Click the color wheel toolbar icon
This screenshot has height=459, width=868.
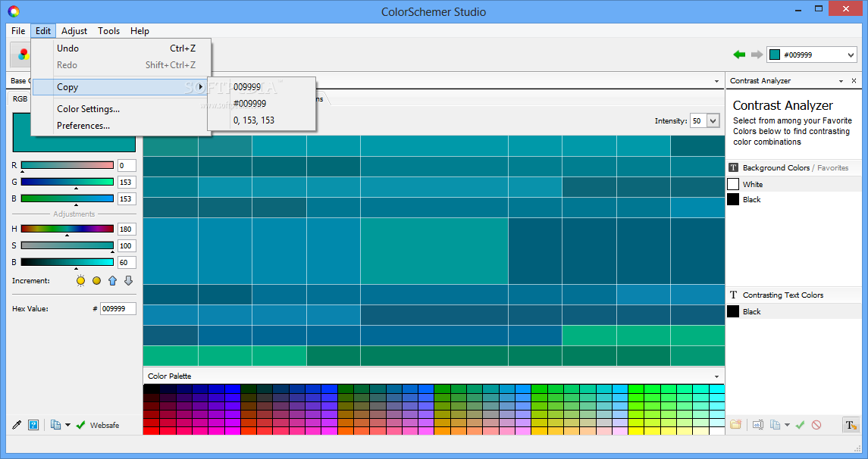click(x=23, y=55)
